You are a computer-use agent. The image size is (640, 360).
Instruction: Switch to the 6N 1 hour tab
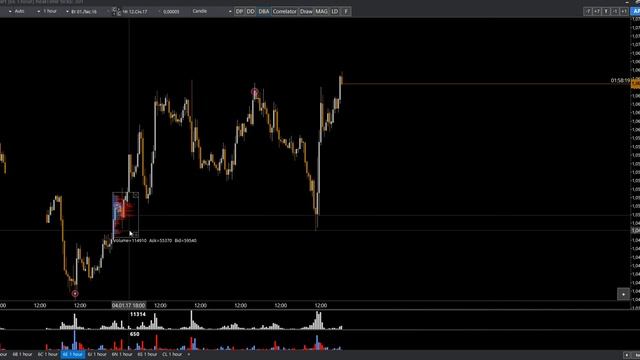[x=122, y=354]
